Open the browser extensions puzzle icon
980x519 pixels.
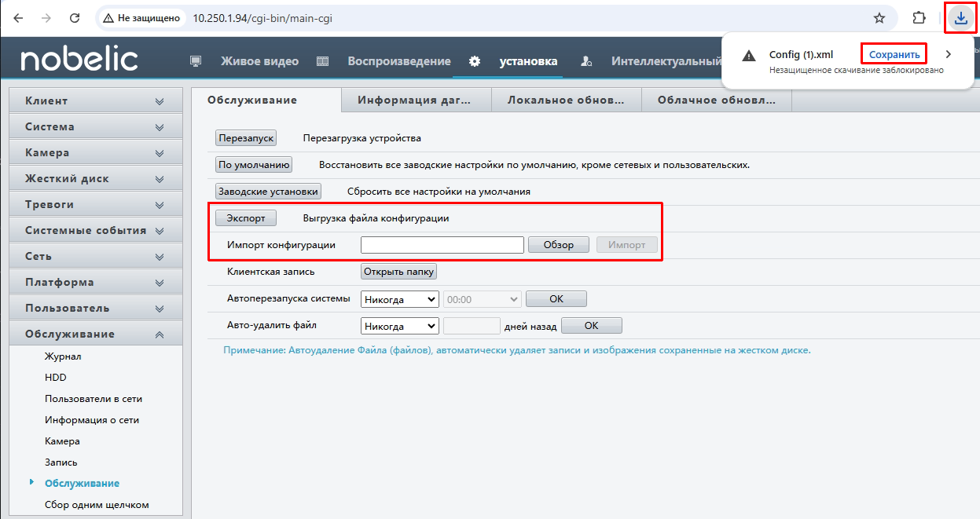click(919, 17)
